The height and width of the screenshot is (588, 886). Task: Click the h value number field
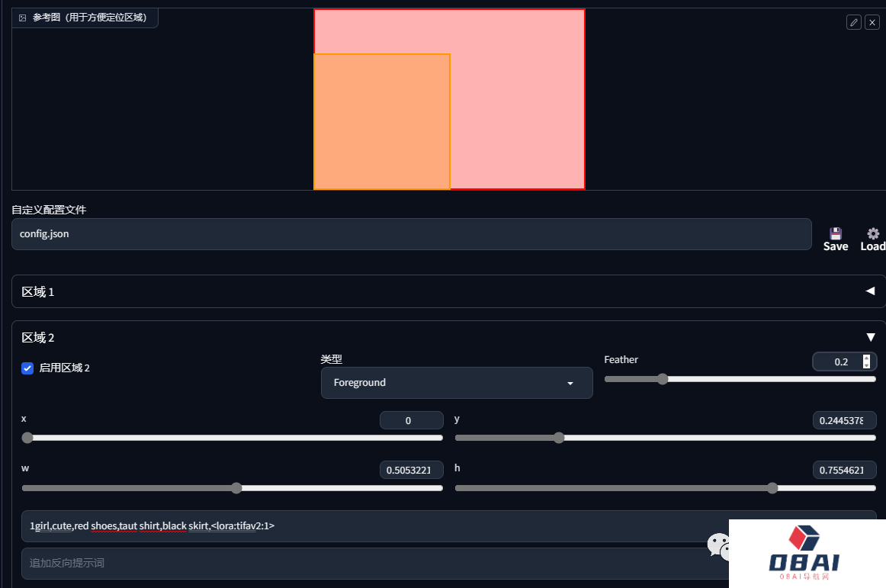pos(844,470)
